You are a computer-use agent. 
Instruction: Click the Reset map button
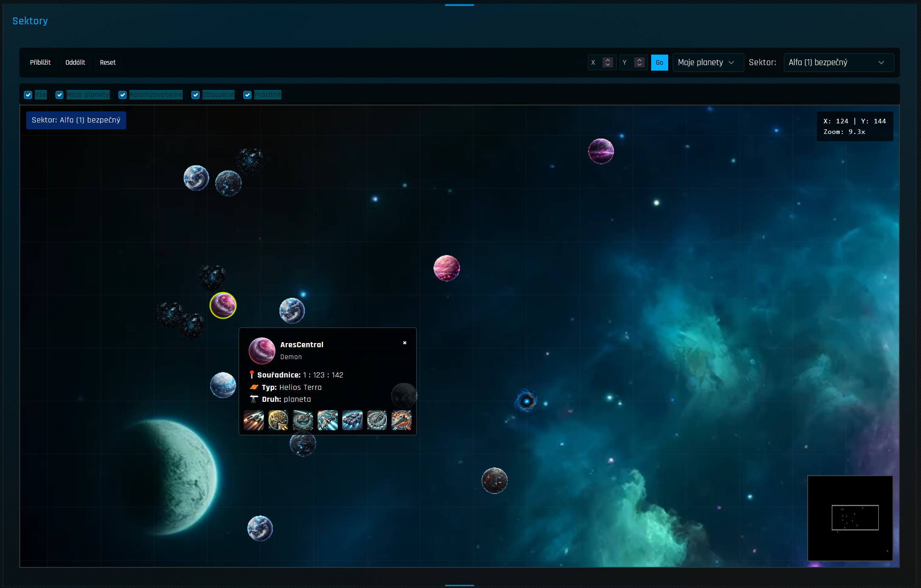point(108,62)
